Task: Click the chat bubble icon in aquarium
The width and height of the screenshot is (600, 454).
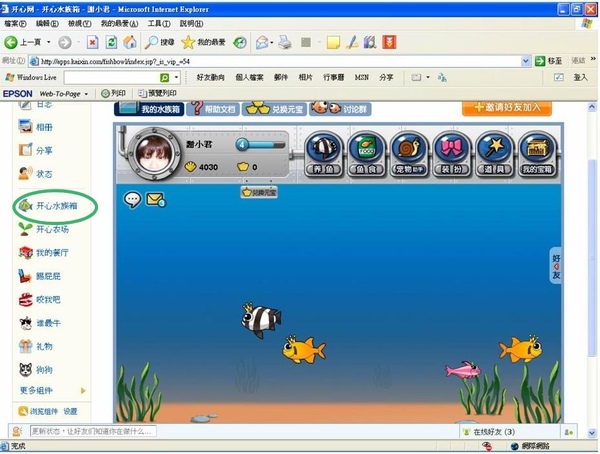Action: [x=132, y=199]
